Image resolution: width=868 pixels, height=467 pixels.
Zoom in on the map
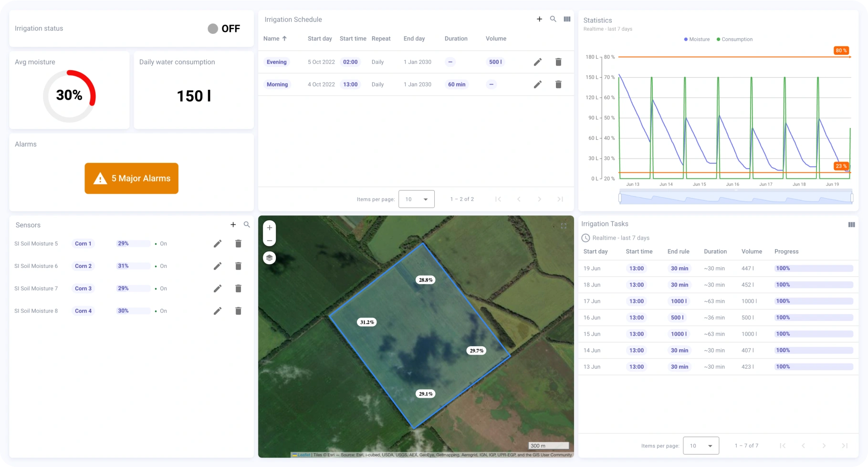[269, 228]
